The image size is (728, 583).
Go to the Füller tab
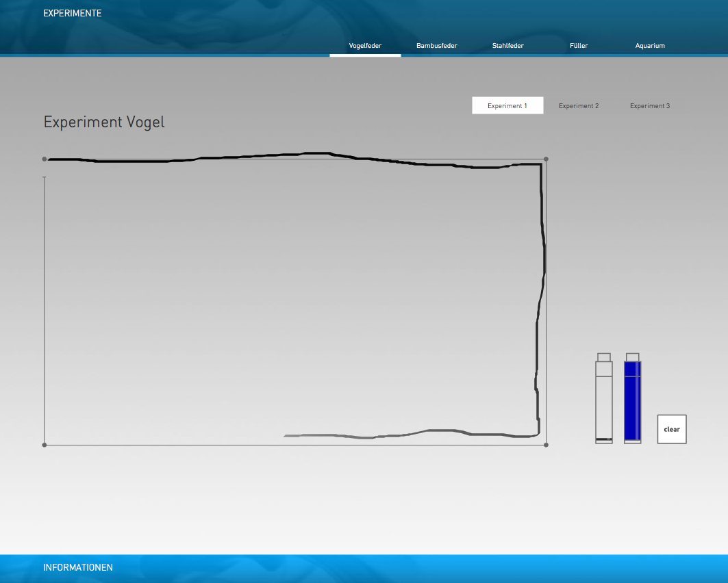579,46
